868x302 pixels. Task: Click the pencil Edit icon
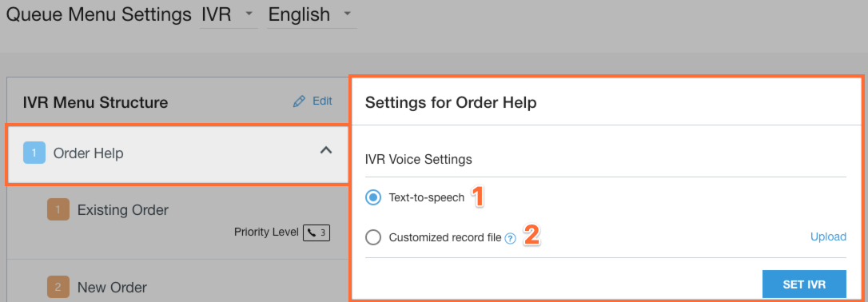tap(299, 101)
